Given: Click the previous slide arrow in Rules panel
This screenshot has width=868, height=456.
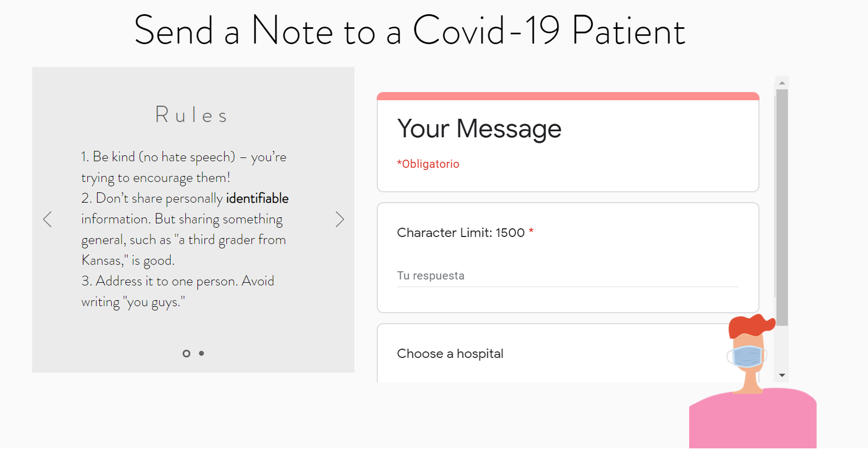Looking at the screenshot, I should [x=47, y=220].
